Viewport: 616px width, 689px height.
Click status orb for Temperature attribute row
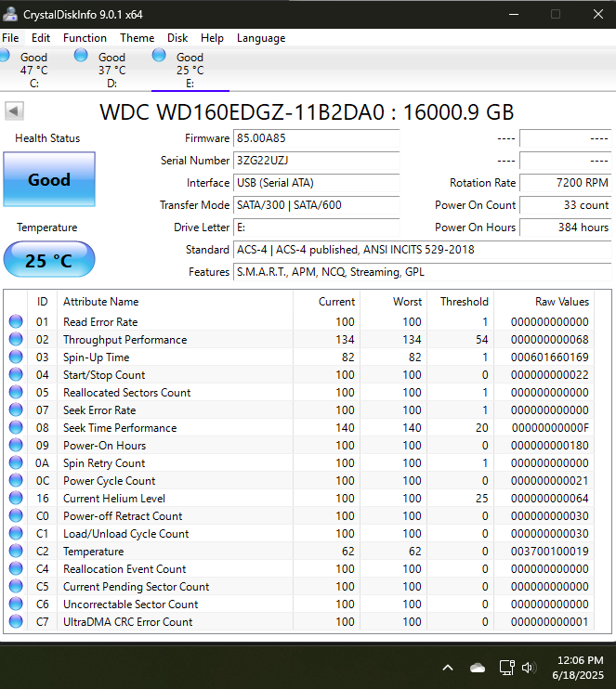pyautogui.click(x=16, y=551)
